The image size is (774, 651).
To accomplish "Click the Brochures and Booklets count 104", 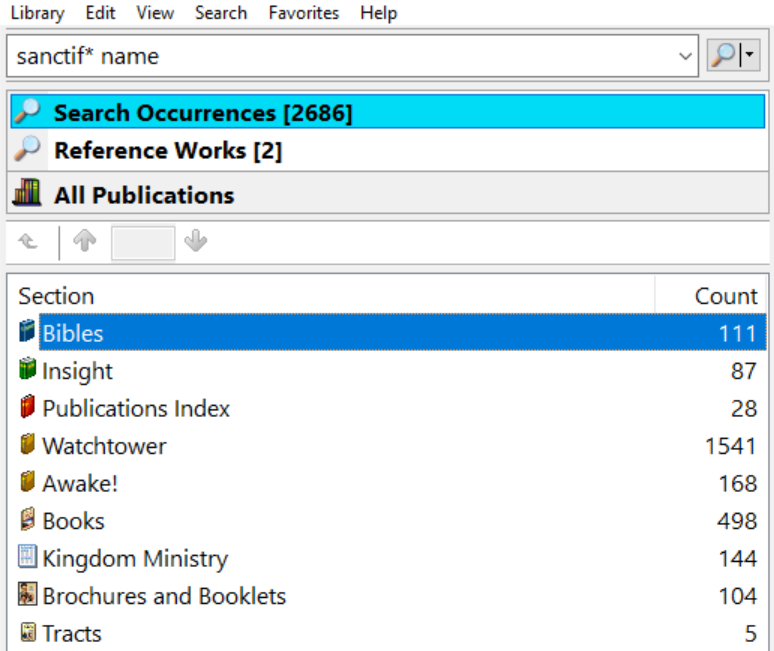I will pyautogui.click(x=737, y=596).
